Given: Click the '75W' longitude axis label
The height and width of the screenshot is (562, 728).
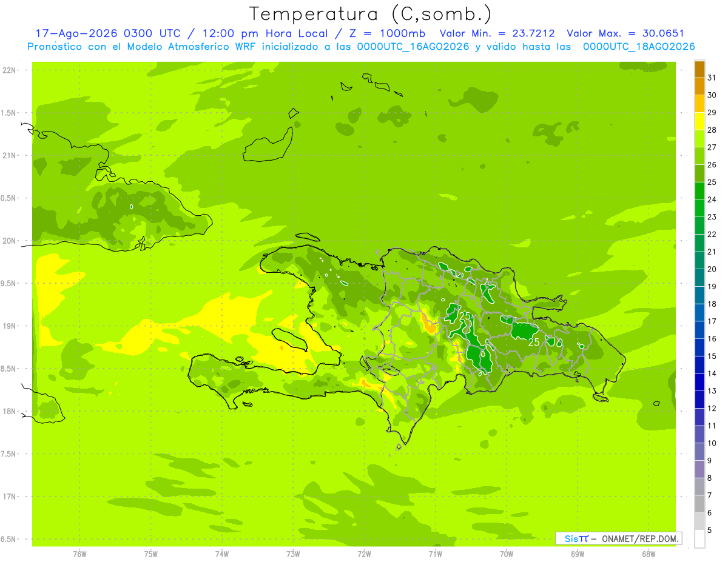Looking at the screenshot, I should coord(151,554).
